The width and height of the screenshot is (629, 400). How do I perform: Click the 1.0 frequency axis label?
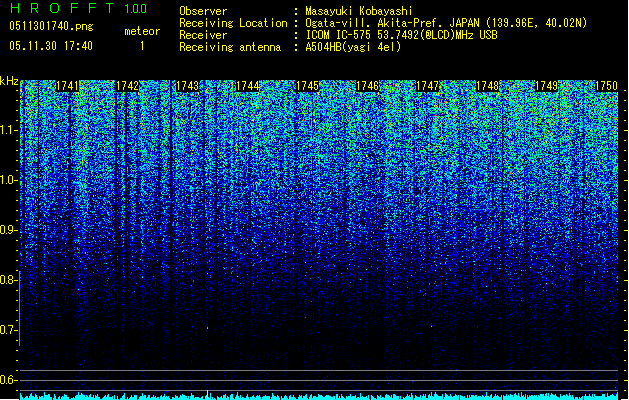(x=8, y=180)
